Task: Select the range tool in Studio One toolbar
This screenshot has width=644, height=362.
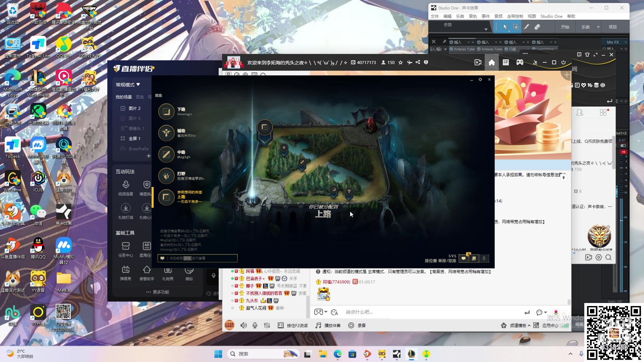Action: (516, 27)
